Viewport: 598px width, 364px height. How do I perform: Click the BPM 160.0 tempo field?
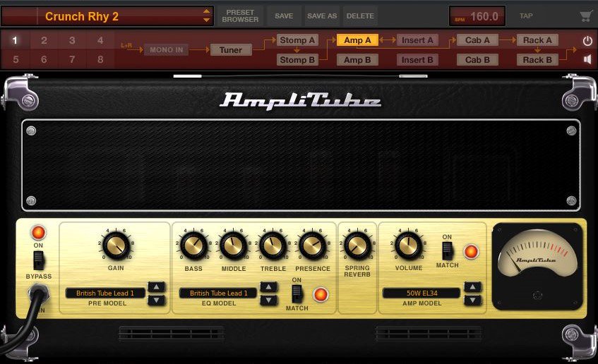477,16
